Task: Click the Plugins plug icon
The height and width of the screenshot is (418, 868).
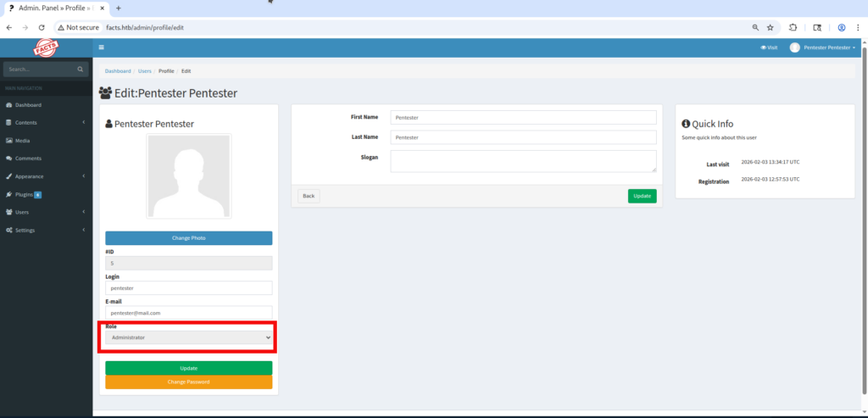Action: click(x=8, y=194)
